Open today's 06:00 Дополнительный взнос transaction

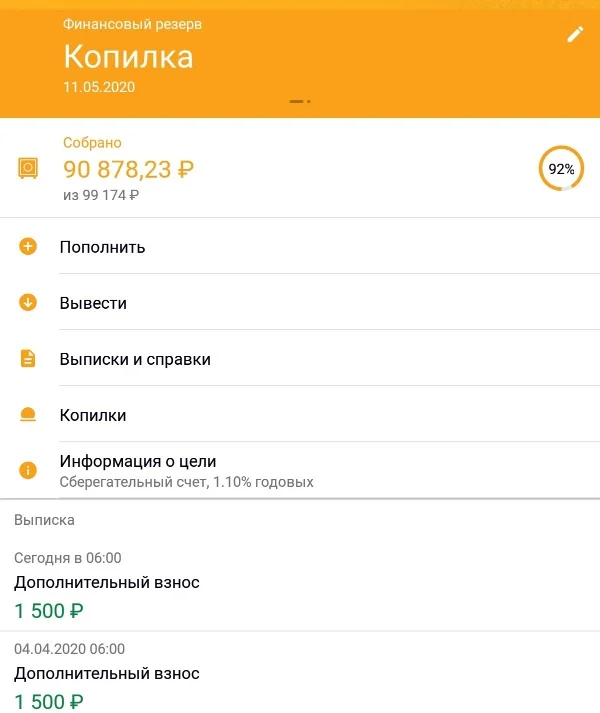[x=106, y=584]
